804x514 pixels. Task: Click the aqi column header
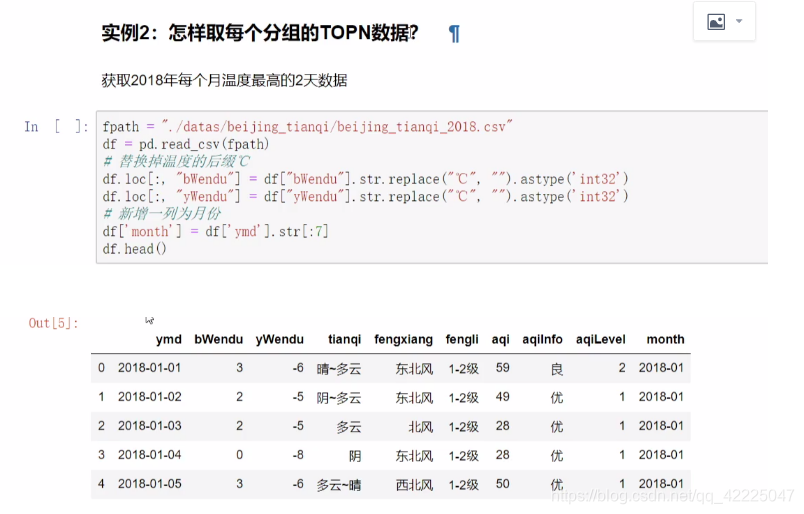pos(500,340)
